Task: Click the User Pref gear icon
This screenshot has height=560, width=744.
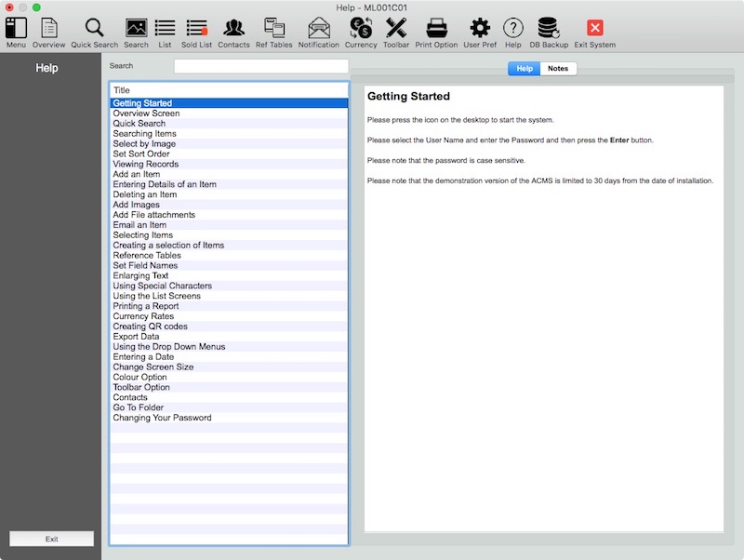Action: pyautogui.click(x=480, y=28)
